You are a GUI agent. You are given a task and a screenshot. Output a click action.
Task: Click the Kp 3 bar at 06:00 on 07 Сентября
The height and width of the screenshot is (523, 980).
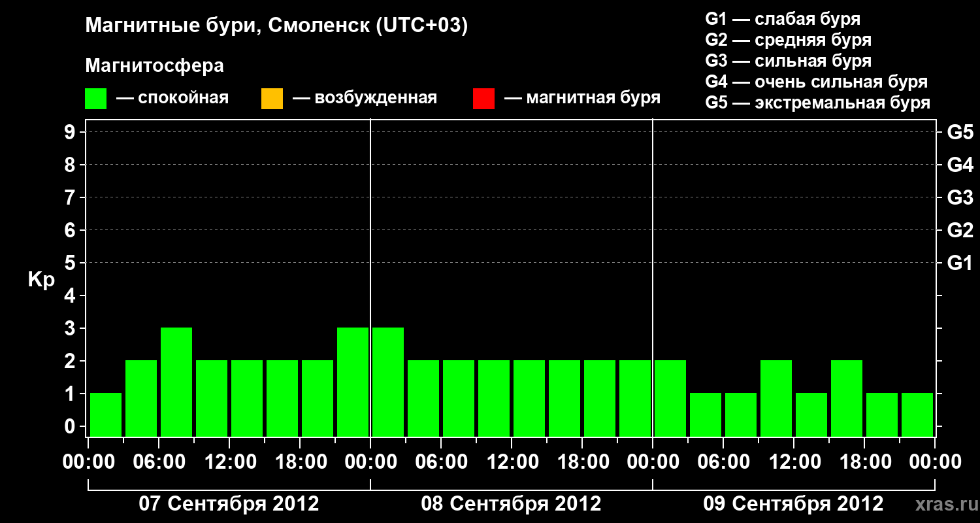click(176, 382)
